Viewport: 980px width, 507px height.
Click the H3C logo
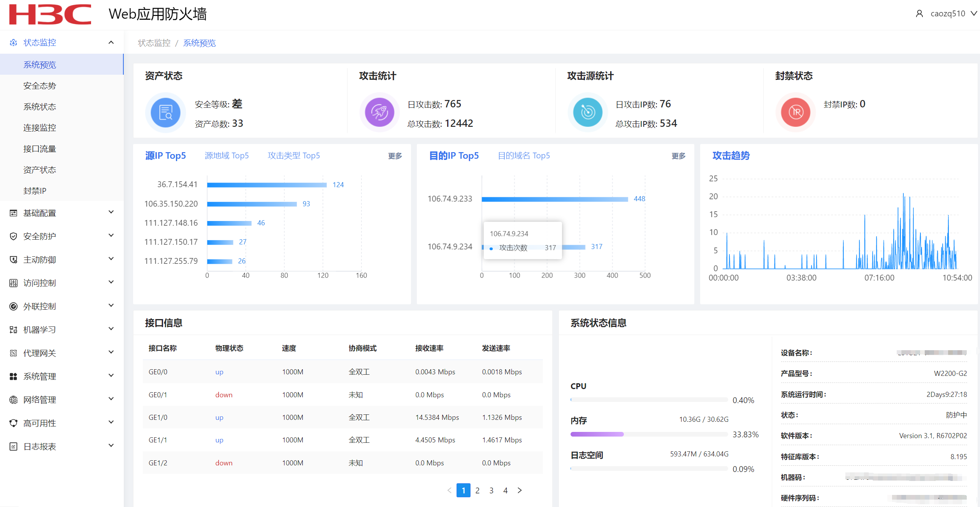[x=50, y=14]
